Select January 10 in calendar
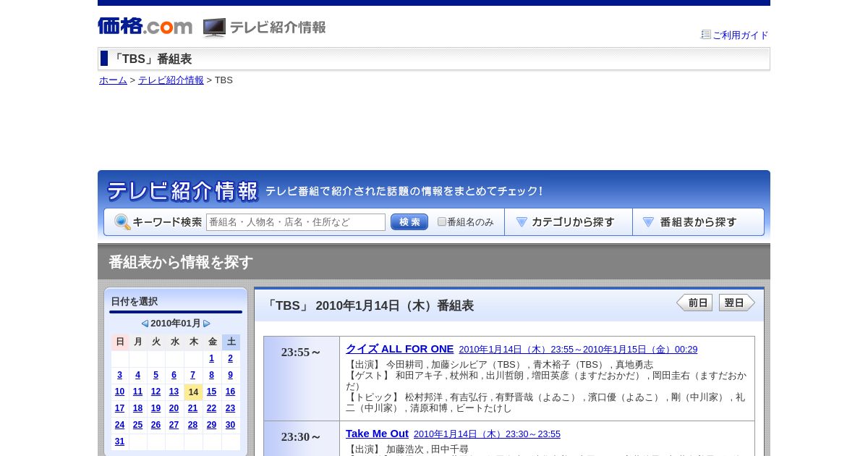Screen dimensions: 868x456 pos(119,392)
